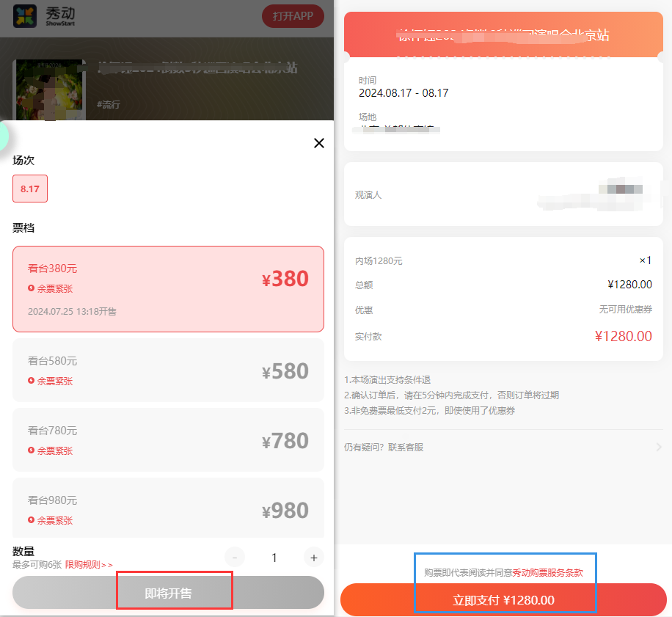Screen dimensions: 672x617
Task: Click the ShowStart logo icon
Action: coord(25,16)
